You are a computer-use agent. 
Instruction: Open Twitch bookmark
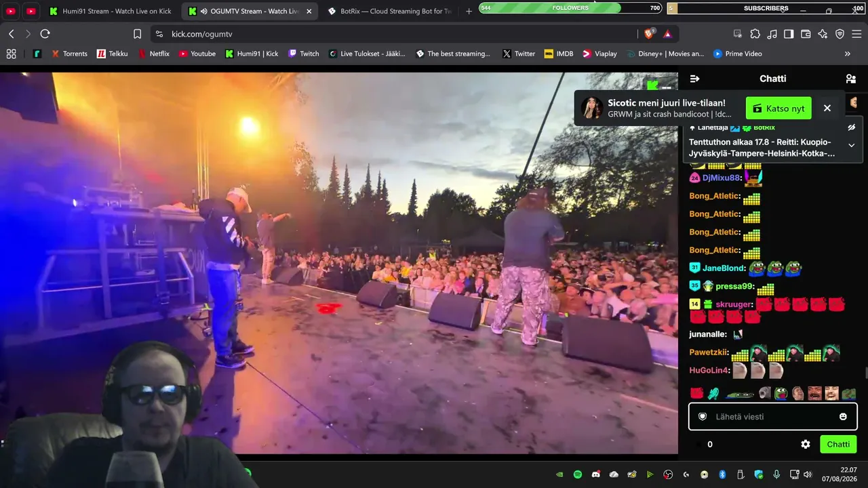tap(303, 54)
